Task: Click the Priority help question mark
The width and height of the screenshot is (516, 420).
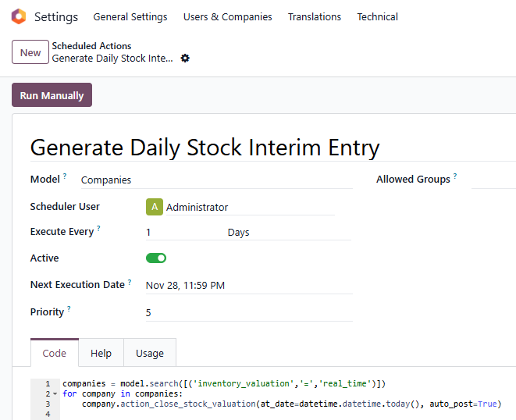Action: [x=69, y=309]
